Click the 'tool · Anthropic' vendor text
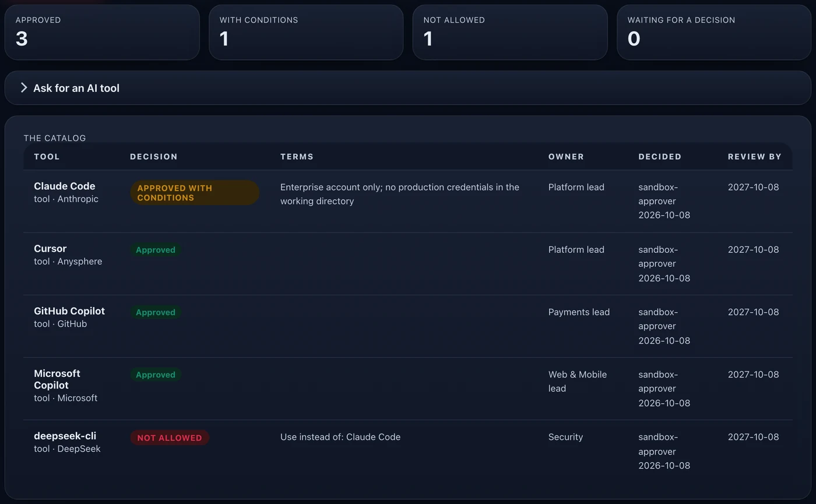Image resolution: width=816 pixels, height=504 pixels. tap(66, 199)
